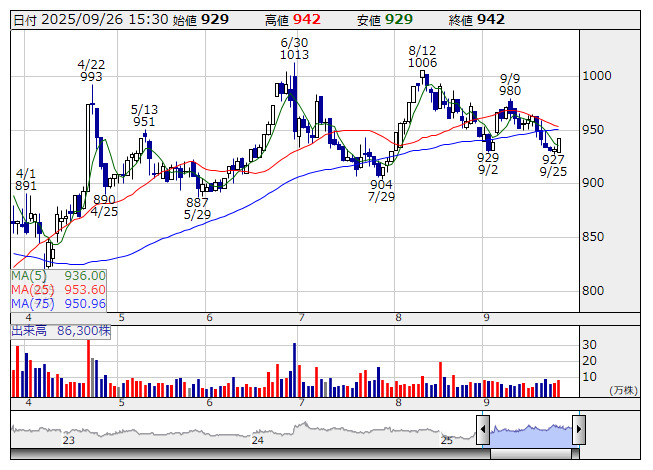Click the right range slider handle
Screen dimensions: 653x470
click(578, 430)
